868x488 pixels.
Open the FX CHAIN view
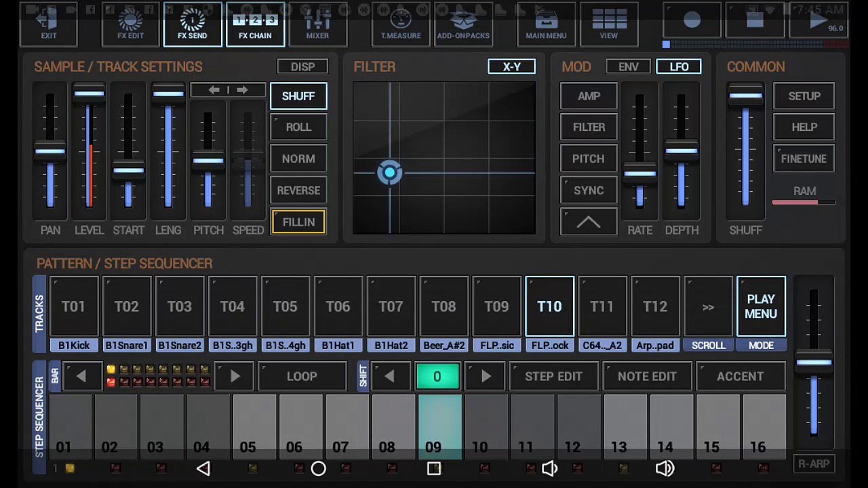click(255, 24)
